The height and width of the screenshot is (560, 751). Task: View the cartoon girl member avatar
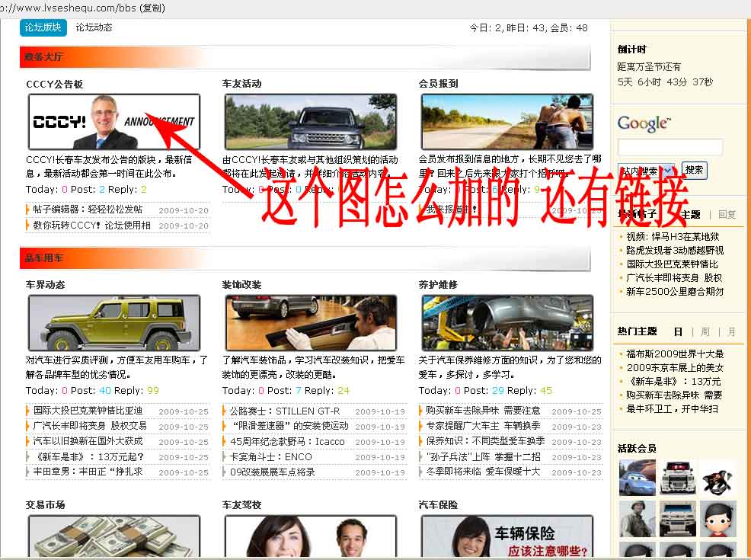[x=718, y=518]
